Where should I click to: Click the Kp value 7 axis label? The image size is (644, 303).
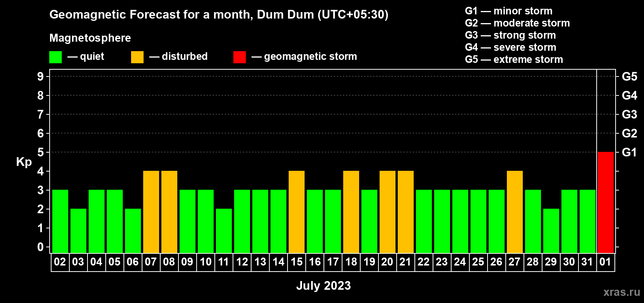pos(41,114)
